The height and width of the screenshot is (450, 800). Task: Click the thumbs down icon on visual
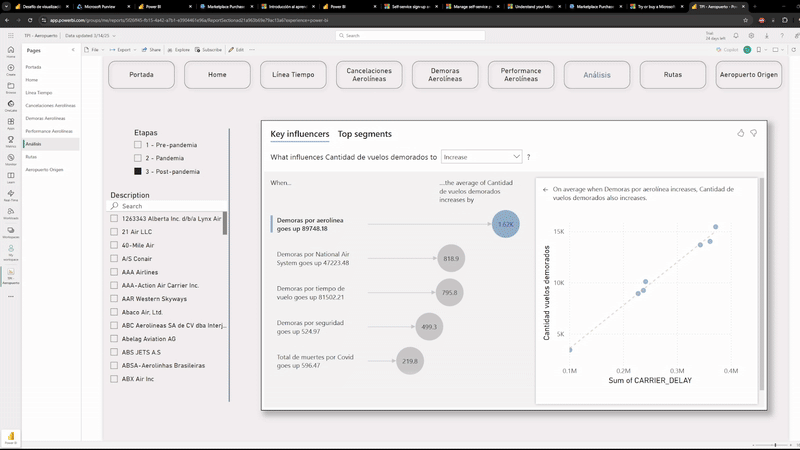[754, 133]
